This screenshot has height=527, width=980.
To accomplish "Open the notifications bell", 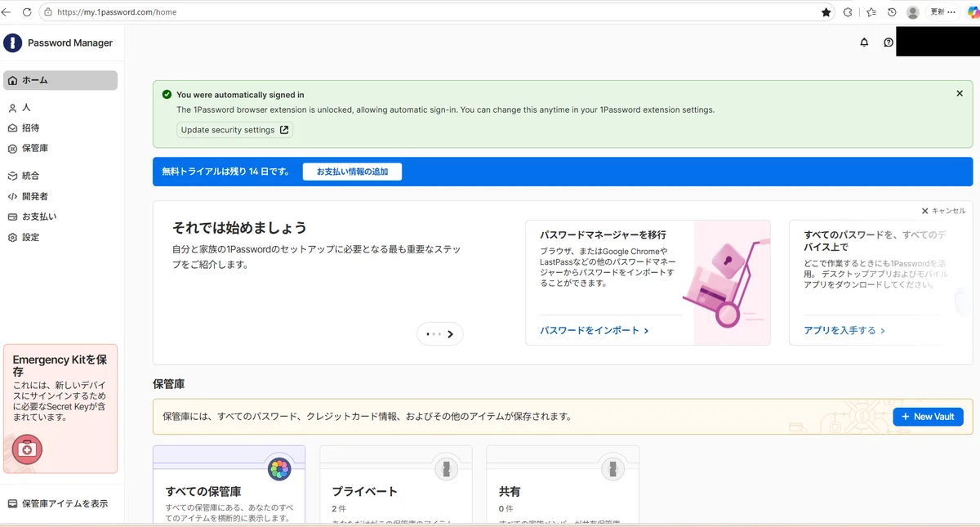I will pyautogui.click(x=864, y=42).
